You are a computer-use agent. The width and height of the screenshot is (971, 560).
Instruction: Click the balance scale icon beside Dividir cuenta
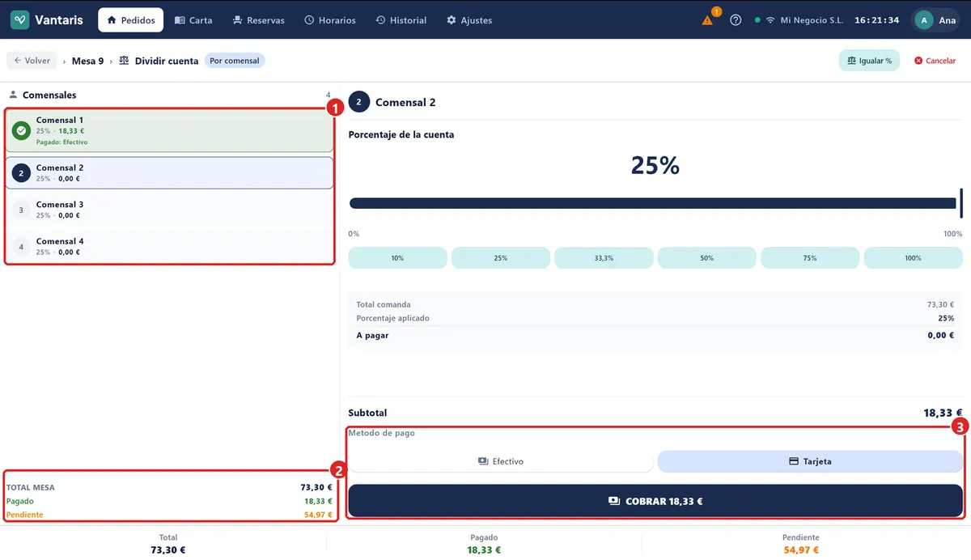124,61
